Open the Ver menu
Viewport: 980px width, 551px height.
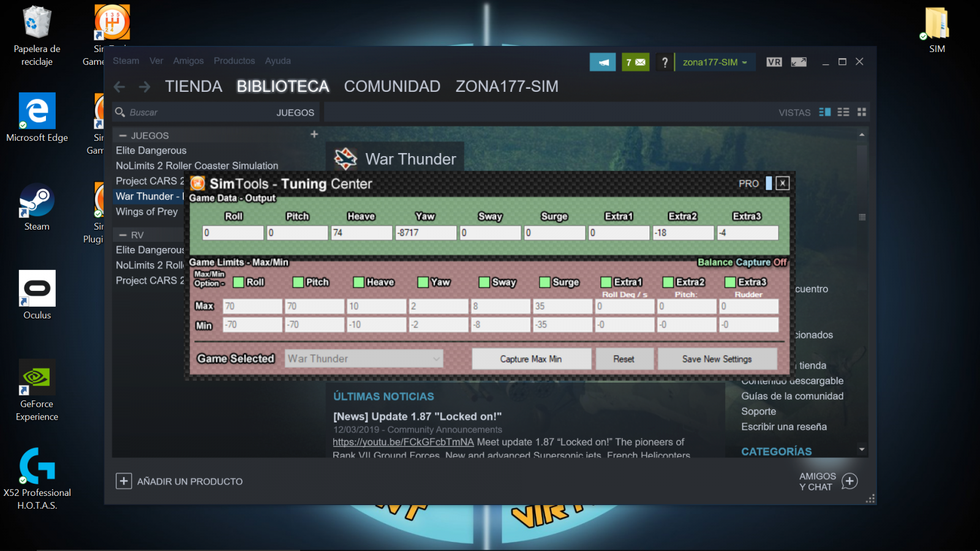[x=156, y=61]
